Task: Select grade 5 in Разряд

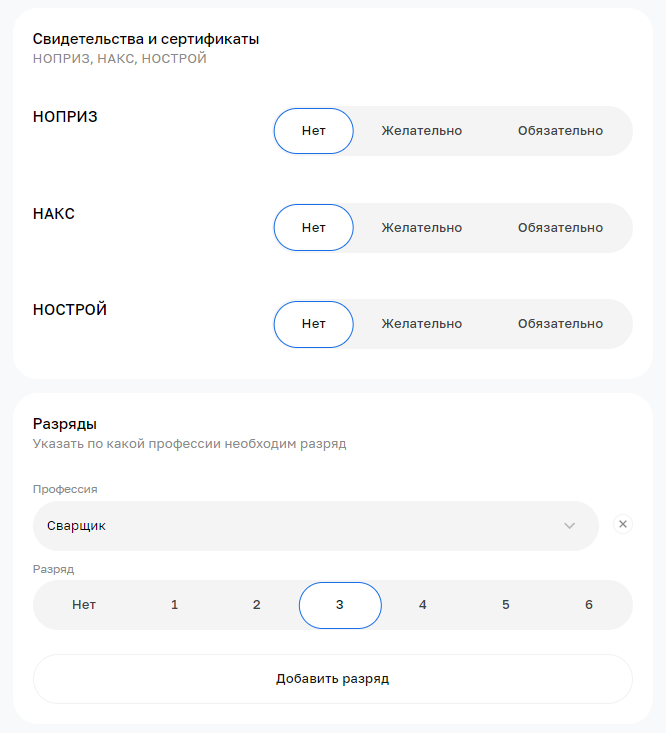Action: [x=506, y=605]
